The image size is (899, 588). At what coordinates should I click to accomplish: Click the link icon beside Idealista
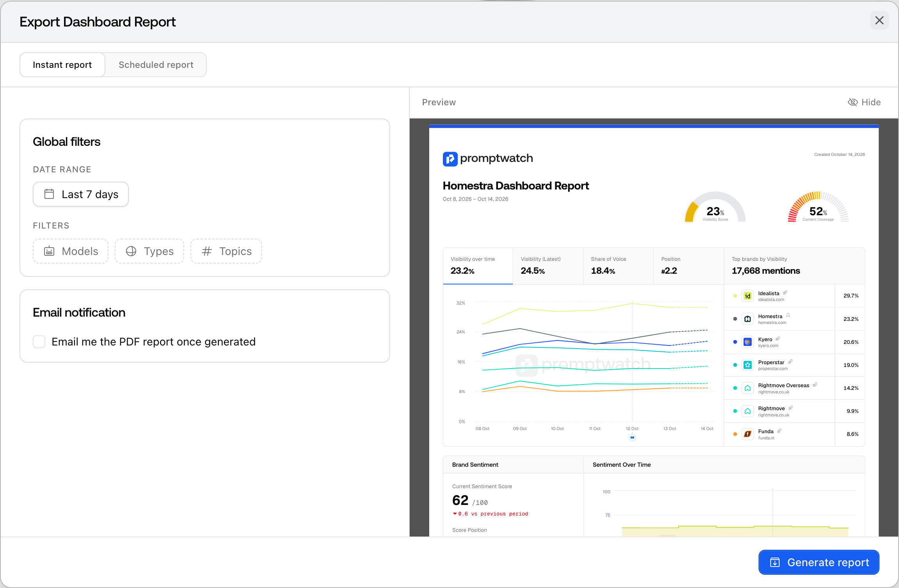click(785, 292)
